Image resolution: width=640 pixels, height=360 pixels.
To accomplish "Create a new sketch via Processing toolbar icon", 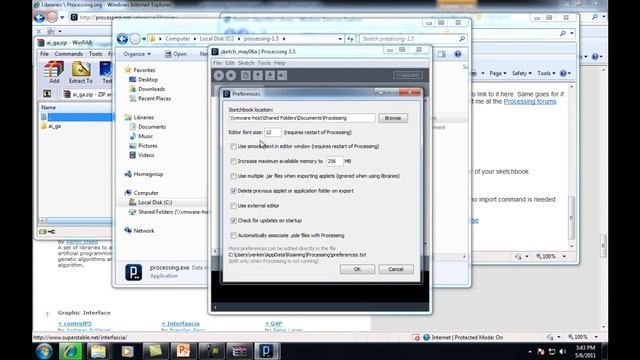I will click(245, 75).
